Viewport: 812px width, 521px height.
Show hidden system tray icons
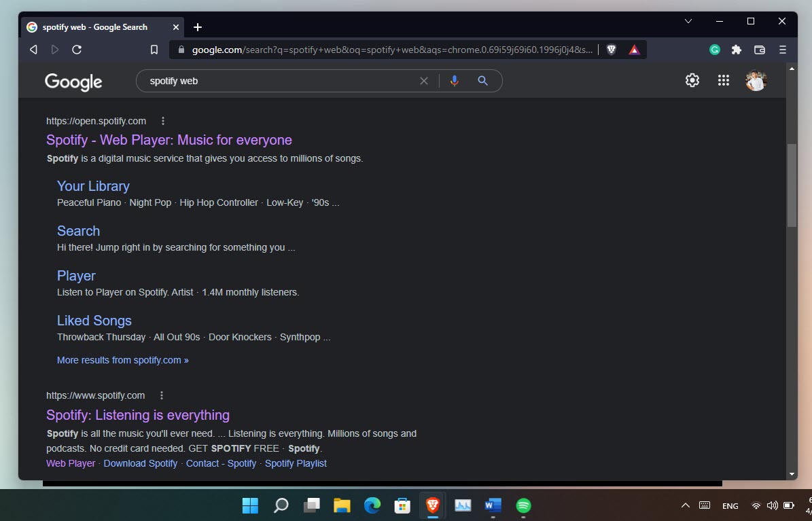tap(685, 505)
